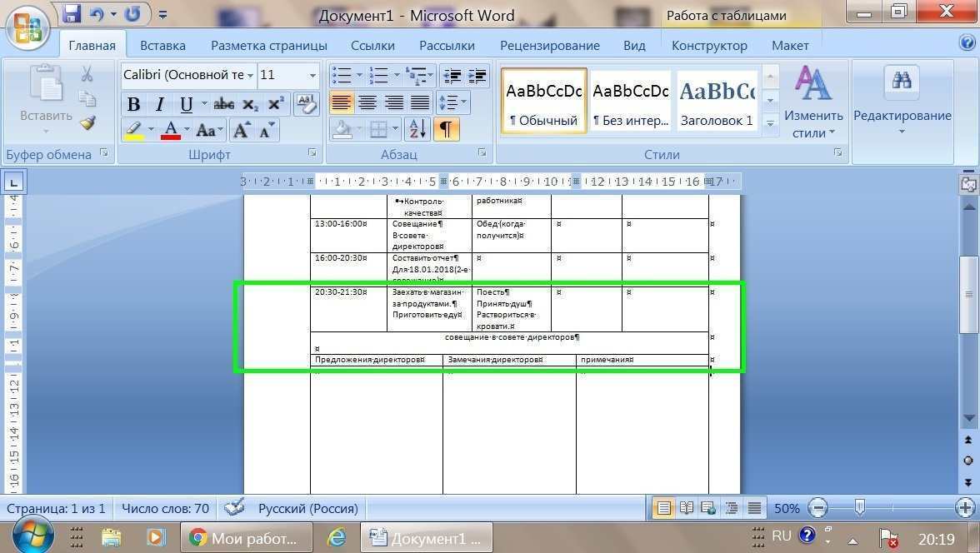Toggle show paragraph marks button
This screenshot has height=553, width=980.
click(x=446, y=129)
